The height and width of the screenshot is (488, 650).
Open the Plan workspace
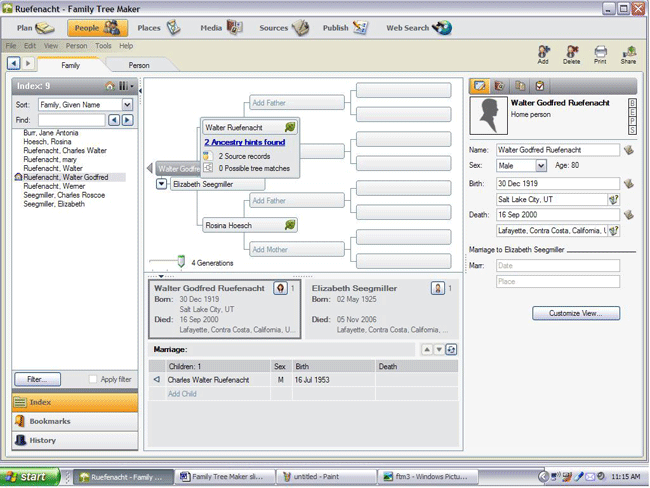point(35,28)
